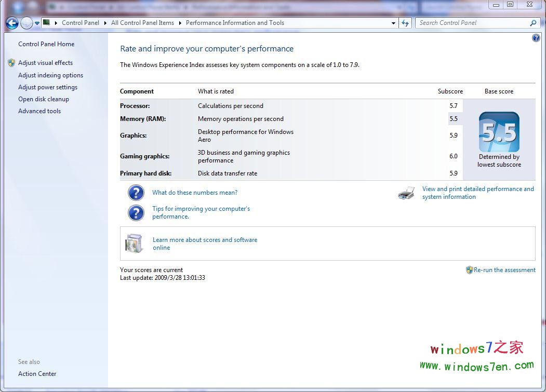This screenshot has height=392, width=546.
Task: Click the question icon beside 'What do these numbers mean?'
Action: click(x=136, y=193)
